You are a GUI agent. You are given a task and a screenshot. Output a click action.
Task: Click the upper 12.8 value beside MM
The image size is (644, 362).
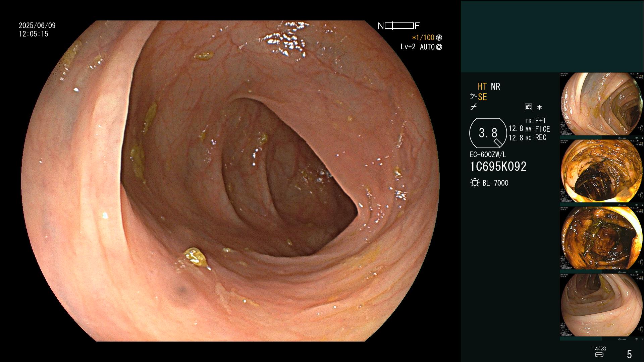click(x=516, y=129)
